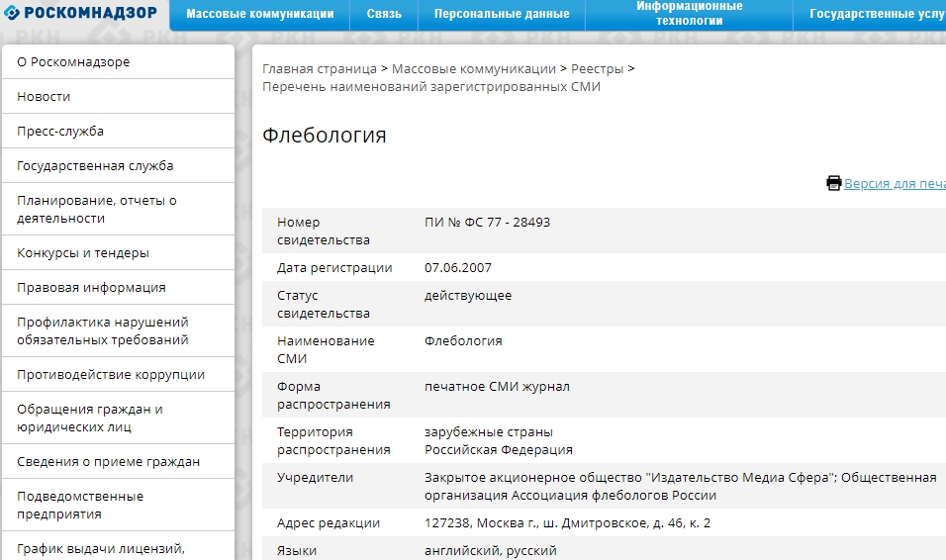Image resolution: width=946 pixels, height=560 pixels.
Task: Click the Языки label
Action: click(x=296, y=551)
